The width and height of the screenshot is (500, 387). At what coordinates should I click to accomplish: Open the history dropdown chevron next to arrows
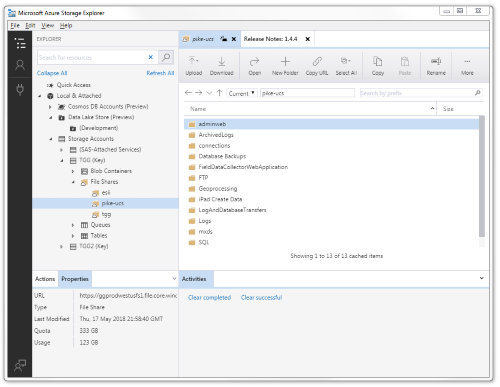pos(209,93)
